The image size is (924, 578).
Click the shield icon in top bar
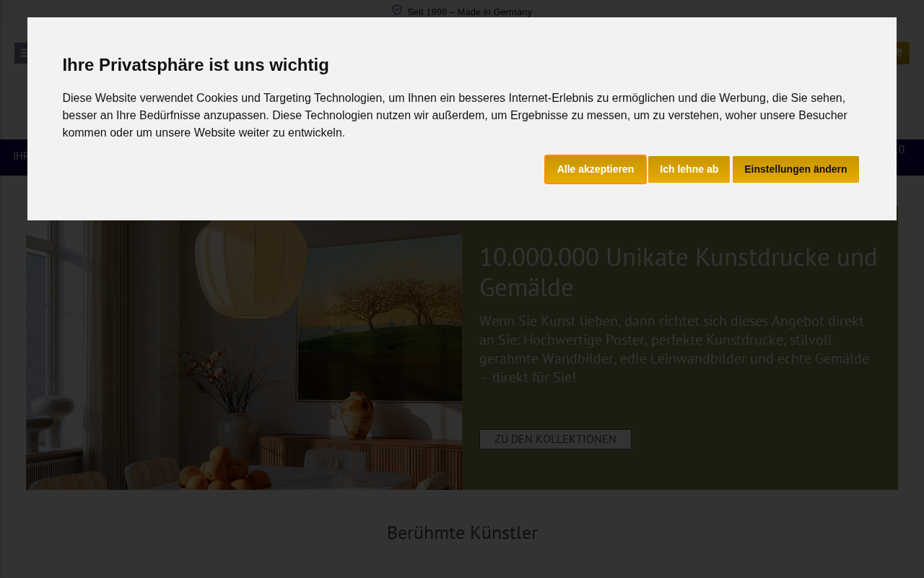[397, 11]
